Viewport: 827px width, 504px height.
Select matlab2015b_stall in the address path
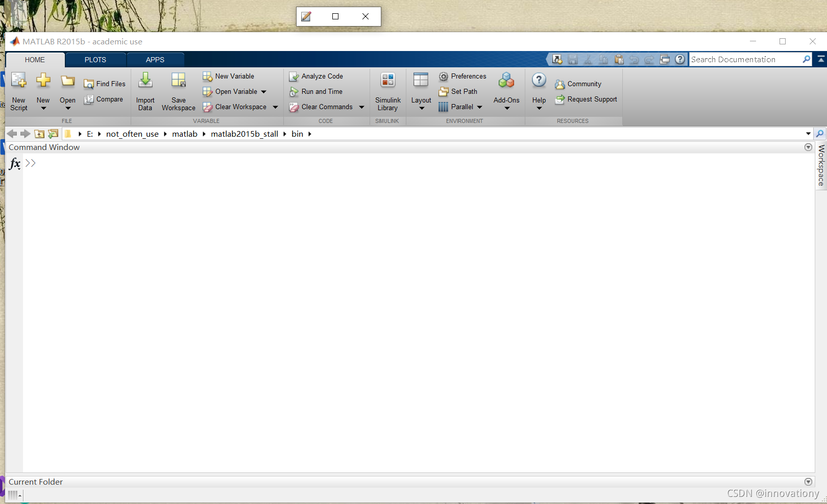point(245,134)
